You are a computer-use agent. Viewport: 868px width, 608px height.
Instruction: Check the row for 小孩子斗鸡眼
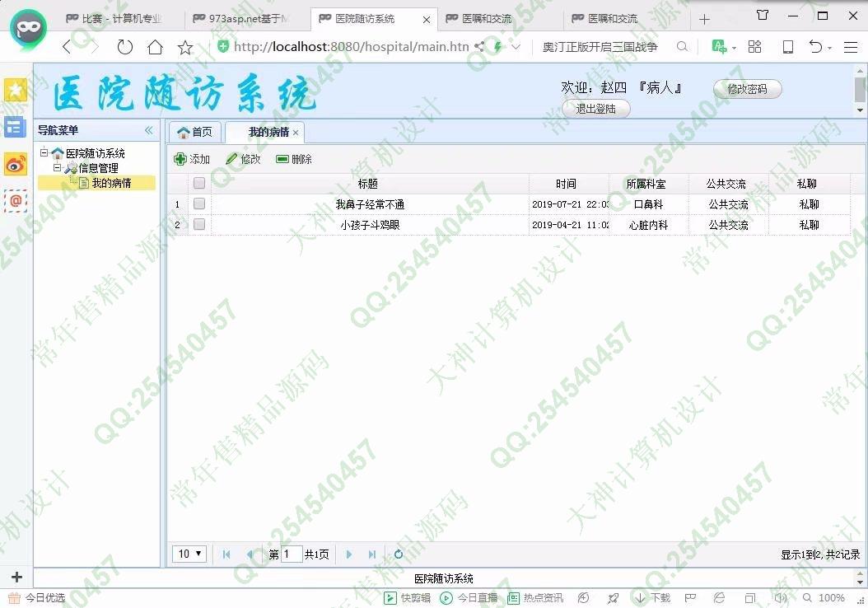pyautogui.click(x=199, y=224)
